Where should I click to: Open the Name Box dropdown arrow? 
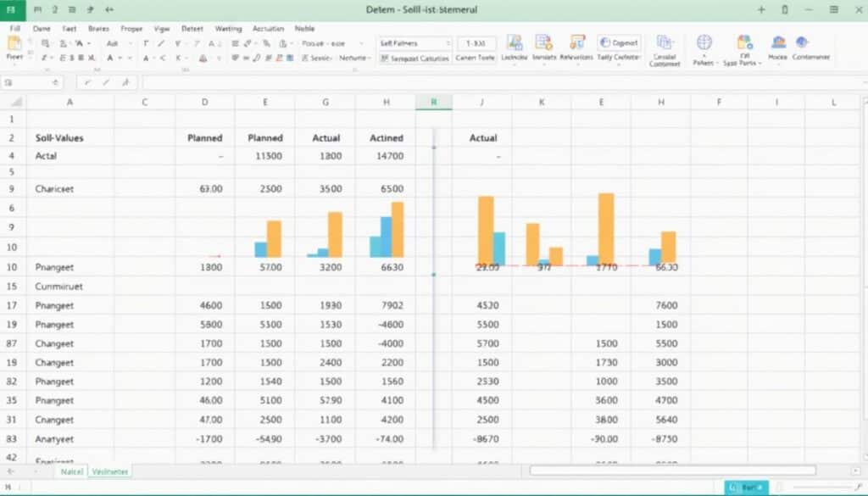55,82
